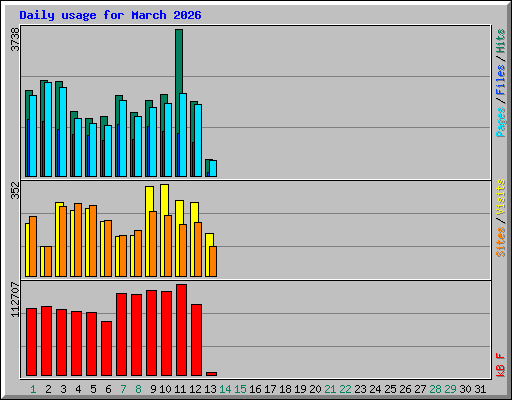Click the blue 'Files' legend label
Screen dimensions: 512x400
[501, 79]
